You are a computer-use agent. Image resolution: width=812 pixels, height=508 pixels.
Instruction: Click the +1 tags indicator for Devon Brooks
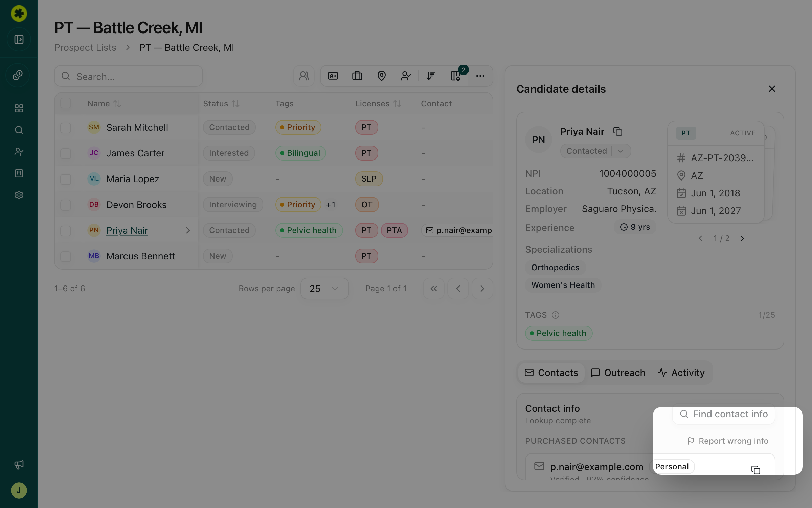pyautogui.click(x=331, y=205)
